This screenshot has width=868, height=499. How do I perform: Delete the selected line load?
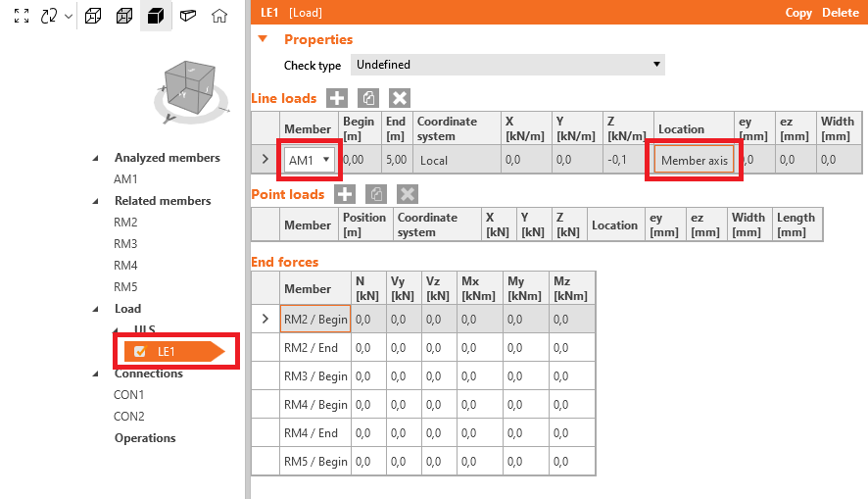pos(399,98)
